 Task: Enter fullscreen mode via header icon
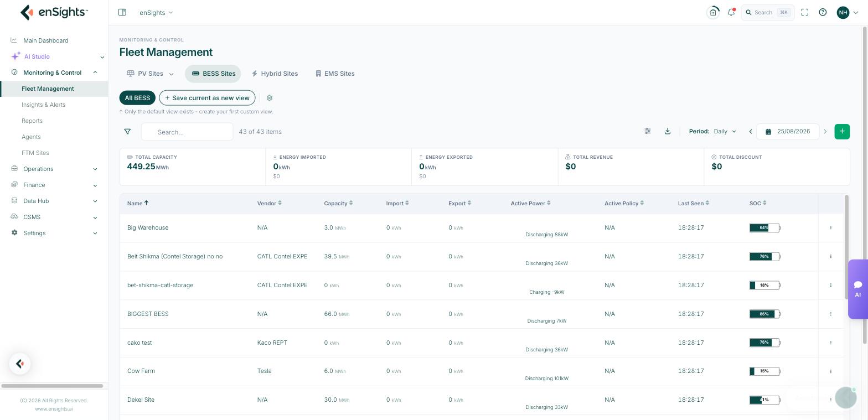[x=805, y=12]
